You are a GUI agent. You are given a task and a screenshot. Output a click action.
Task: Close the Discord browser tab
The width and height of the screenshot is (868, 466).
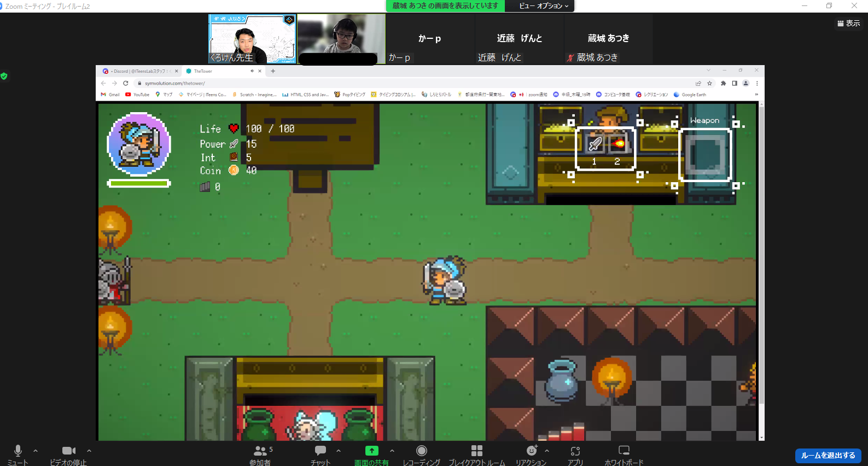point(176,71)
